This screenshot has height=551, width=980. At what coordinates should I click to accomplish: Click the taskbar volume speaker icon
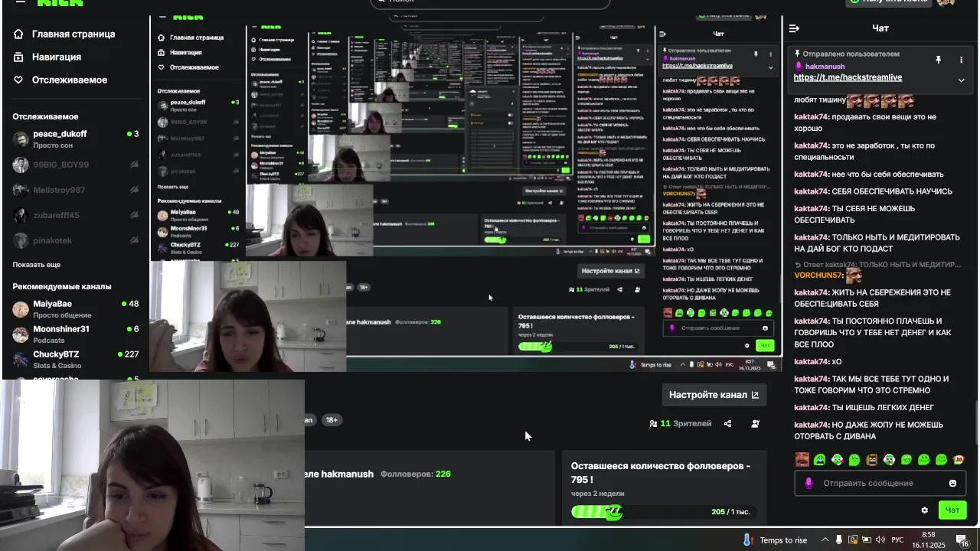880,540
